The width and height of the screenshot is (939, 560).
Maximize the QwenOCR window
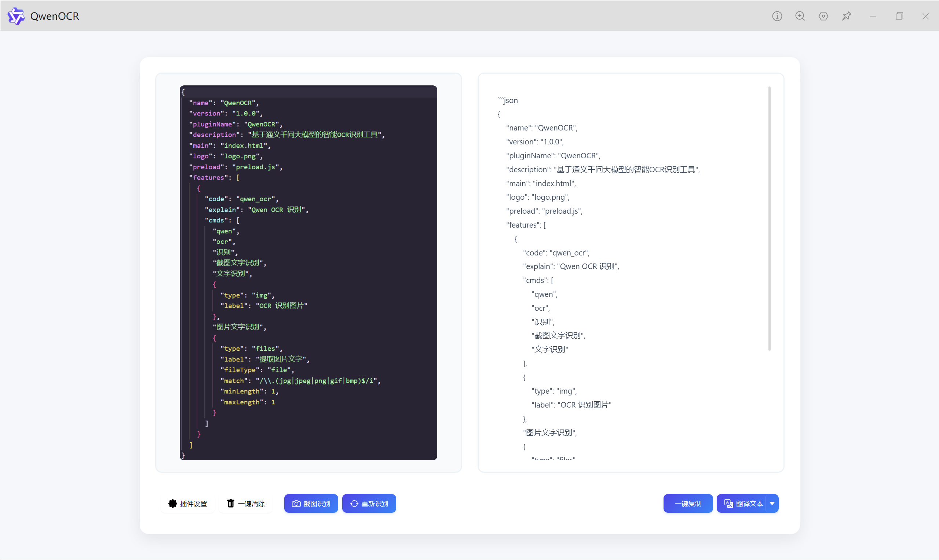pos(899,16)
